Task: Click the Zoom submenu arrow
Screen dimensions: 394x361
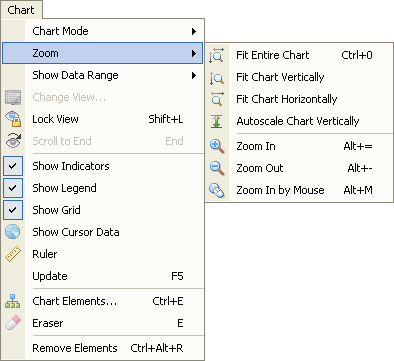Action: coord(194,53)
